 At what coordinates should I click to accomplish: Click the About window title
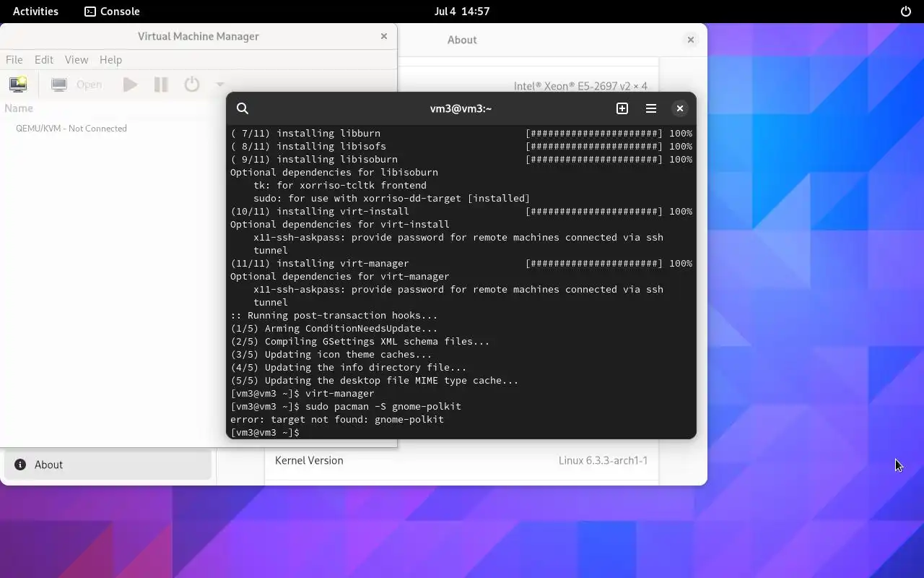pyautogui.click(x=462, y=40)
